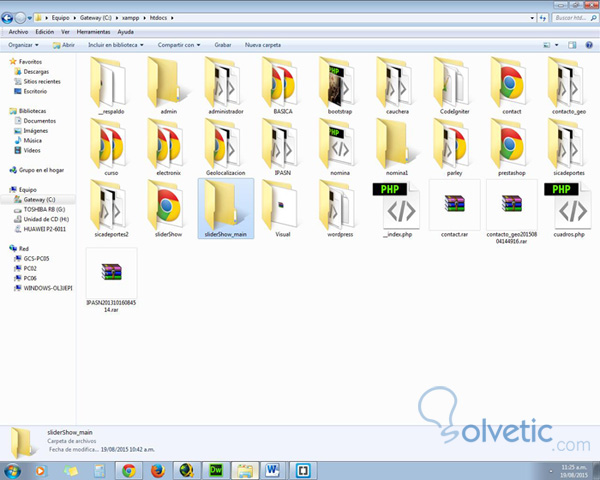Screen dimensions: 600x480
Task: Select Escritorio in the sidebar
Action: [x=31, y=91]
